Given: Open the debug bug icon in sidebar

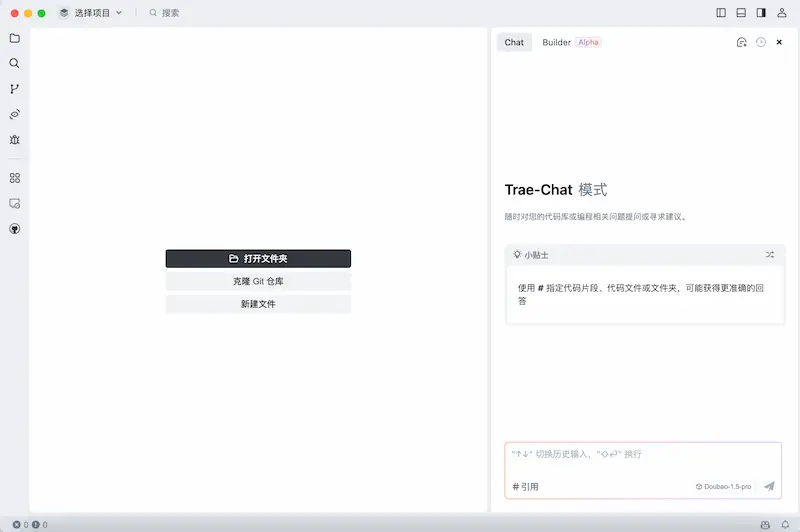Looking at the screenshot, I should 15,140.
